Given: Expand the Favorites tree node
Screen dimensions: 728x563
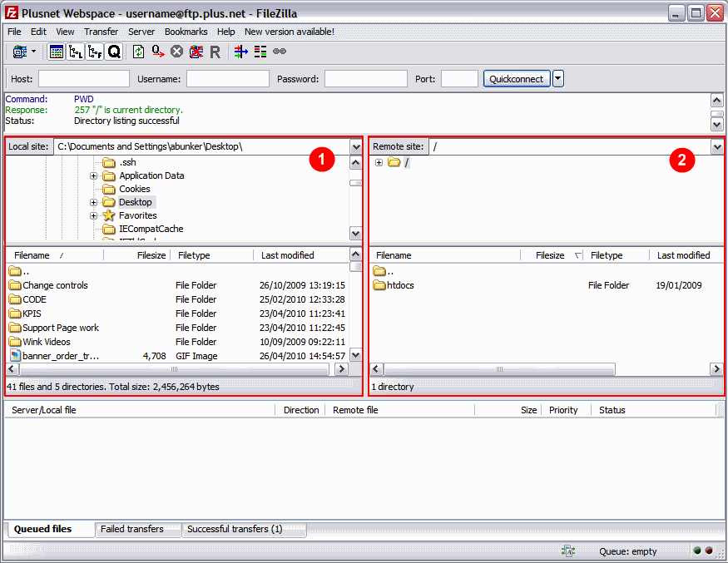Looking at the screenshot, I should [94, 216].
